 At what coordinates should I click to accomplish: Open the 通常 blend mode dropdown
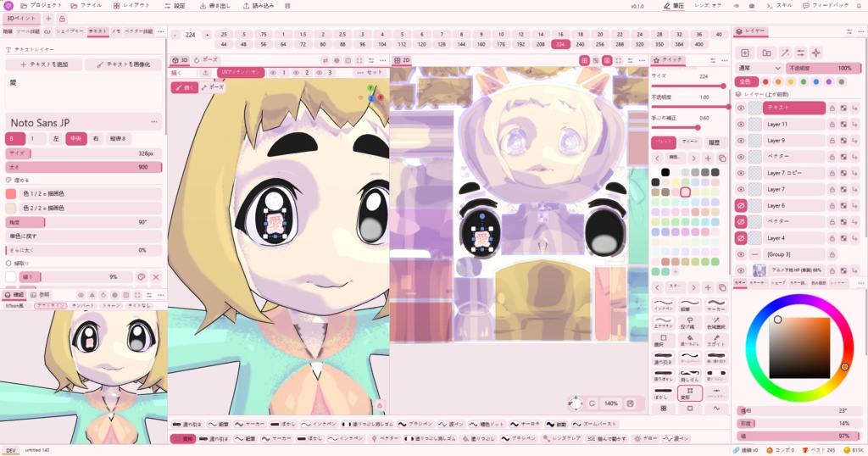click(x=759, y=68)
